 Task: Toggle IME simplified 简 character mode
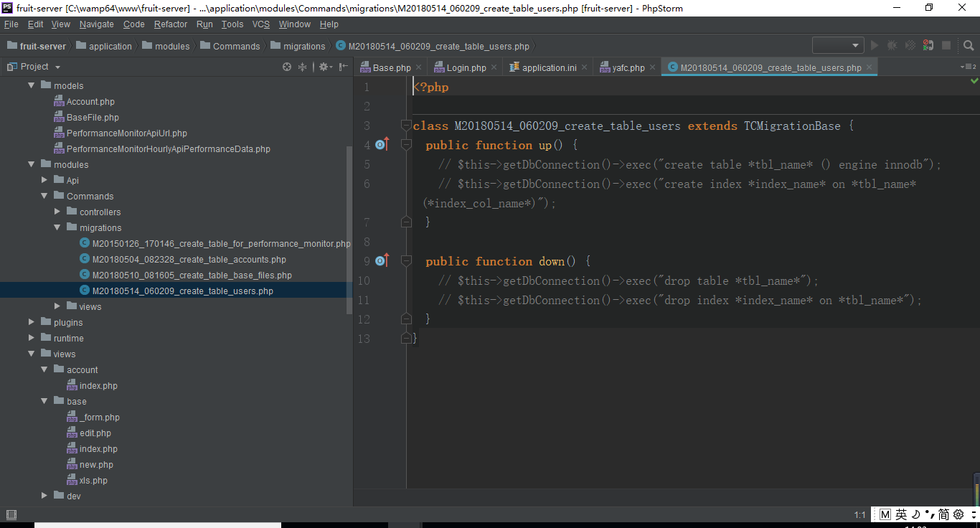pyautogui.click(x=943, y=514)
